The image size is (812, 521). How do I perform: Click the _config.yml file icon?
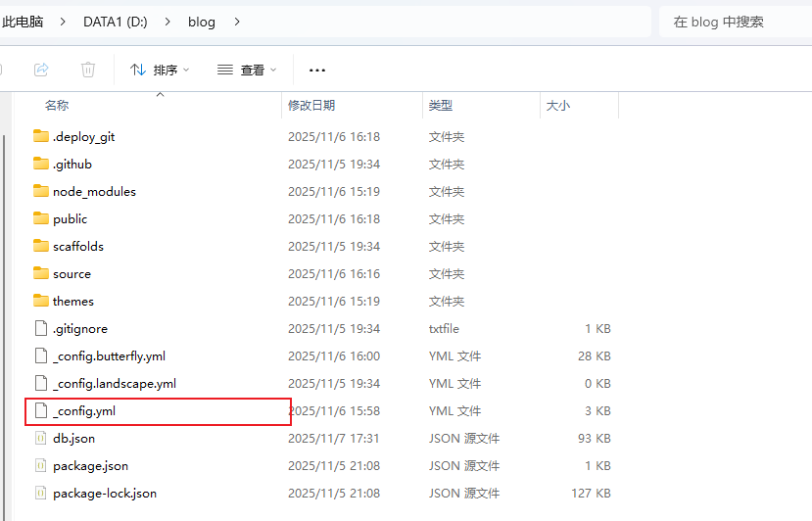click(x=41, y=410)
